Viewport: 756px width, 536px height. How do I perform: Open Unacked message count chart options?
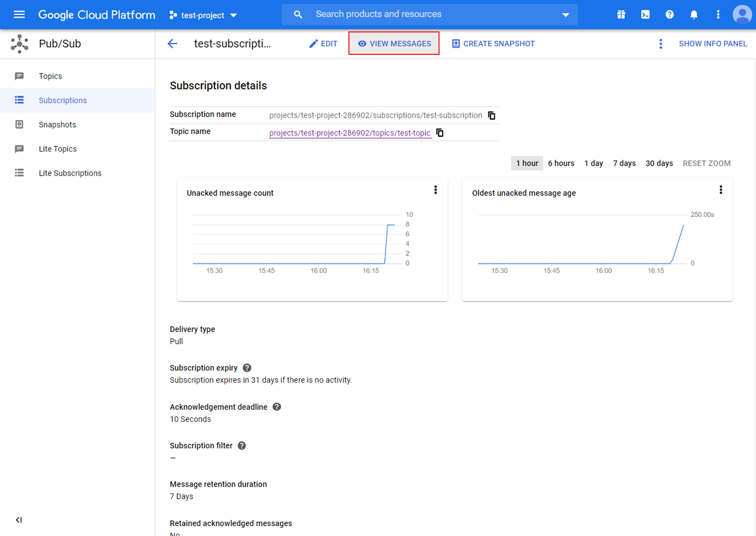[x=436, y=190]
